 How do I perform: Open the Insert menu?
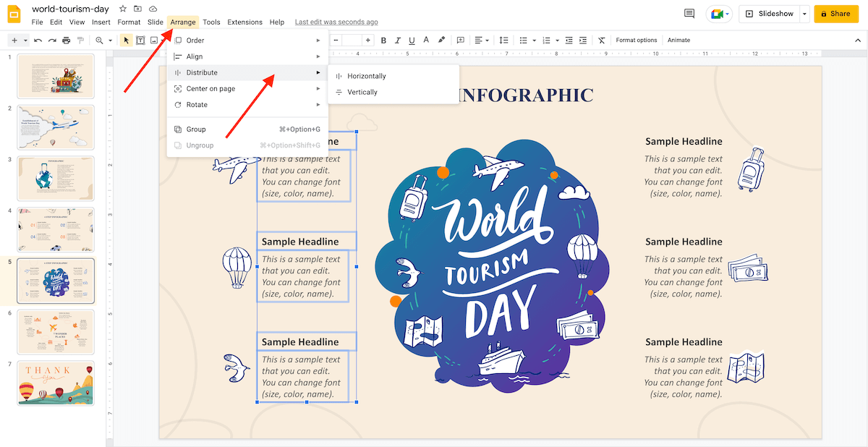point(101,22)
